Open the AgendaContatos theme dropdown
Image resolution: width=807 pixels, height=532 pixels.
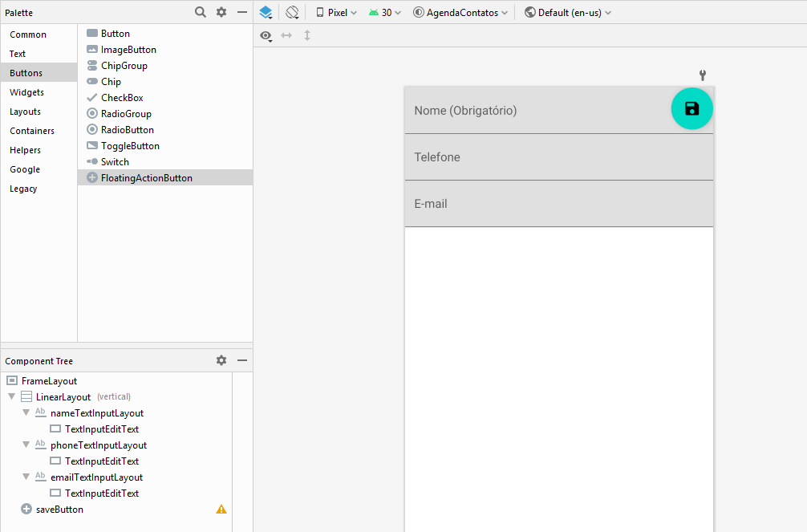(x=460, y=13)
